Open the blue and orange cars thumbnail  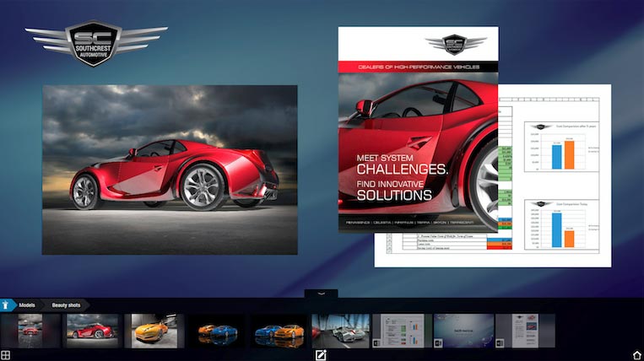pyautogui.click(x=278, y=331)
